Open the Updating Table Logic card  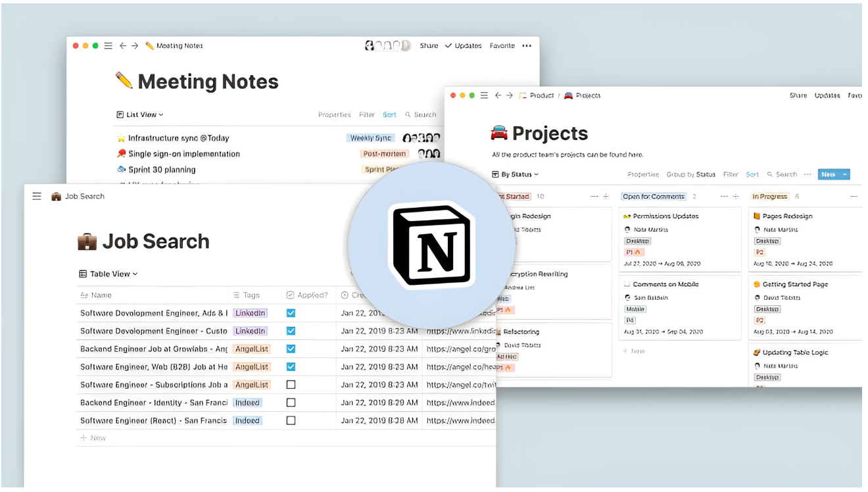pyautogui.click(x=806, y=364)
